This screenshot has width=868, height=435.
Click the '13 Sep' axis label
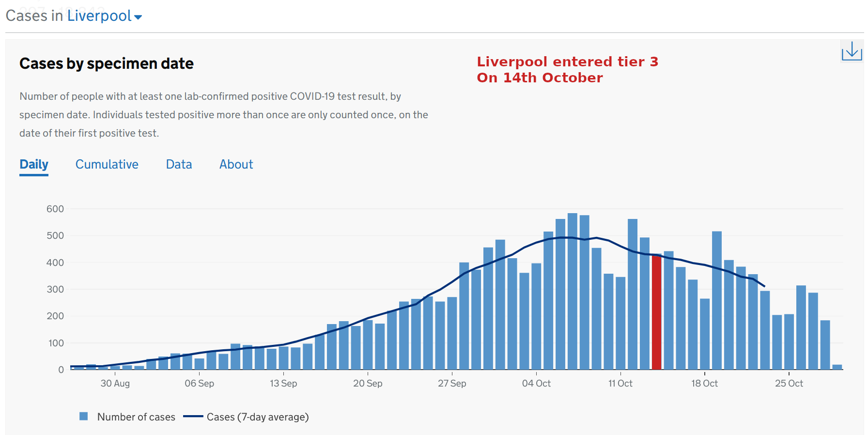pyautogui.click(x=283, y=384)
